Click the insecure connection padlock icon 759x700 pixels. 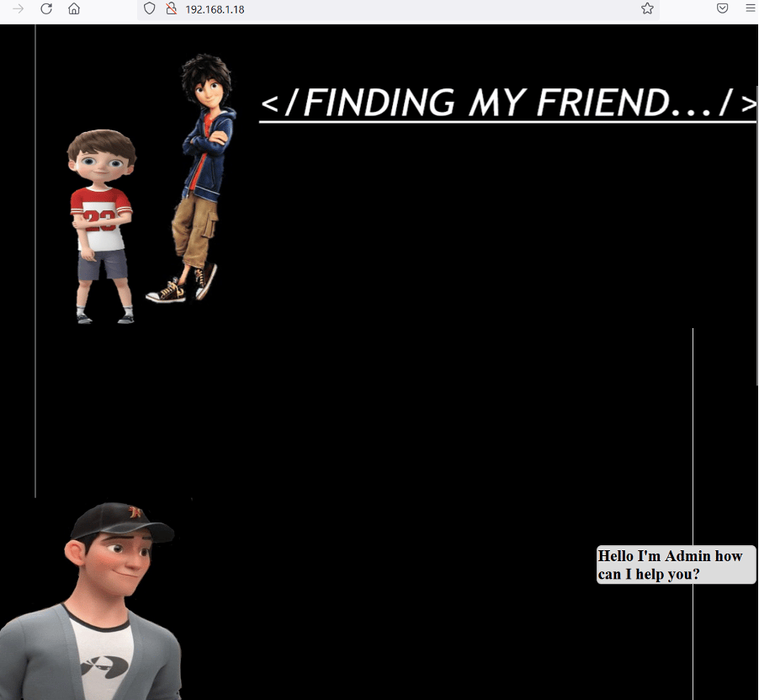click(171, 9)
